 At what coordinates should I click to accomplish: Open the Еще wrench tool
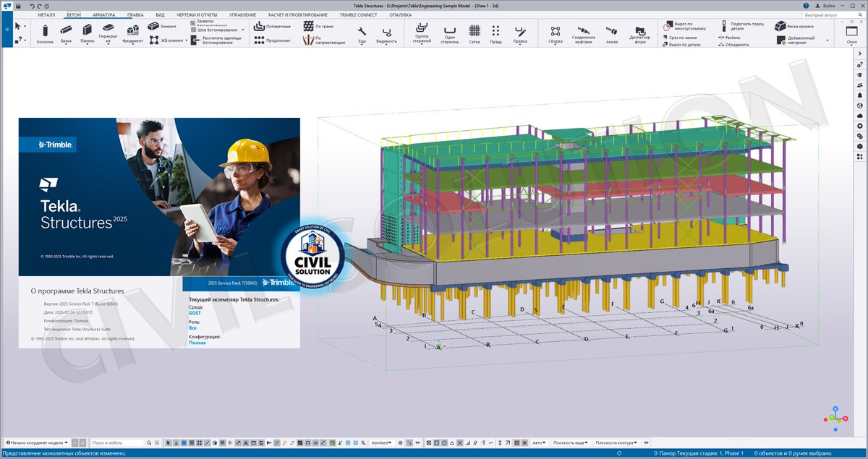362,33
